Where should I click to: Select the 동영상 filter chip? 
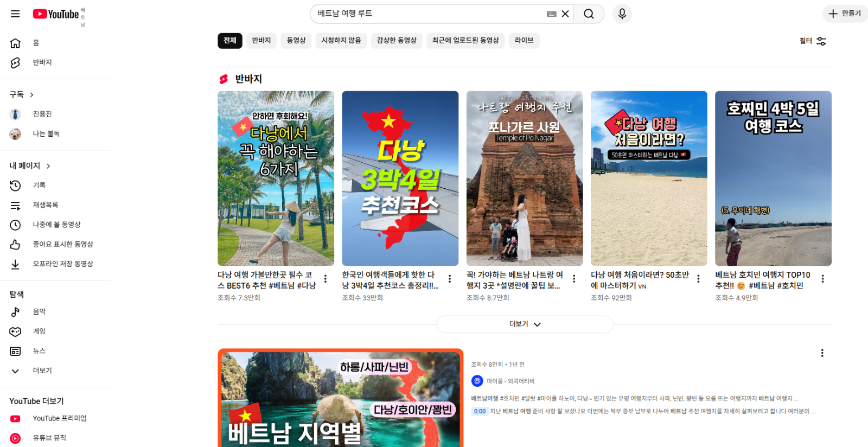(296, 41)
